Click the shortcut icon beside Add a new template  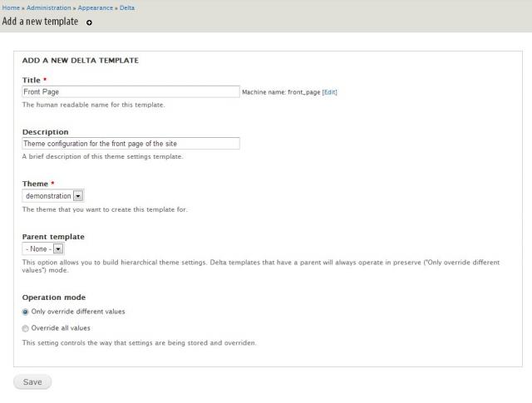(89, 22)
